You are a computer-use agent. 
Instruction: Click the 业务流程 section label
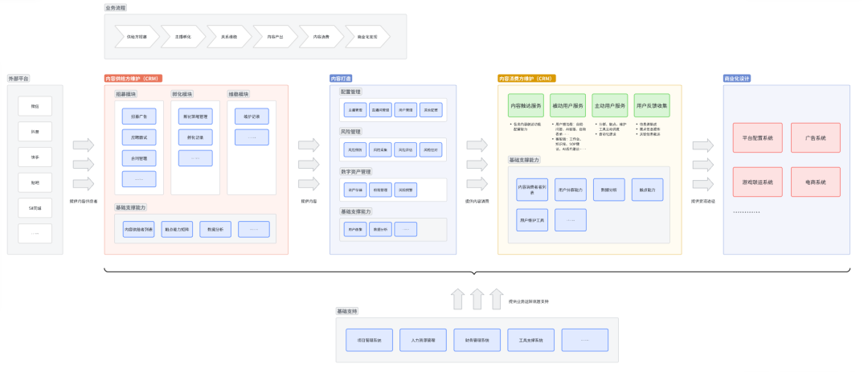[x=115, y=8]
